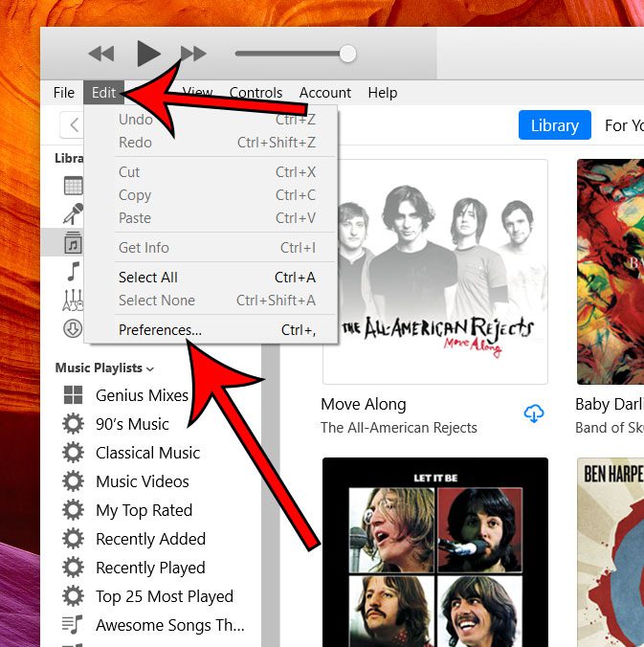Adjust the volume slider knob
Image resolution: width=644 pixels, height=647 pixels.
pos(347,54)
